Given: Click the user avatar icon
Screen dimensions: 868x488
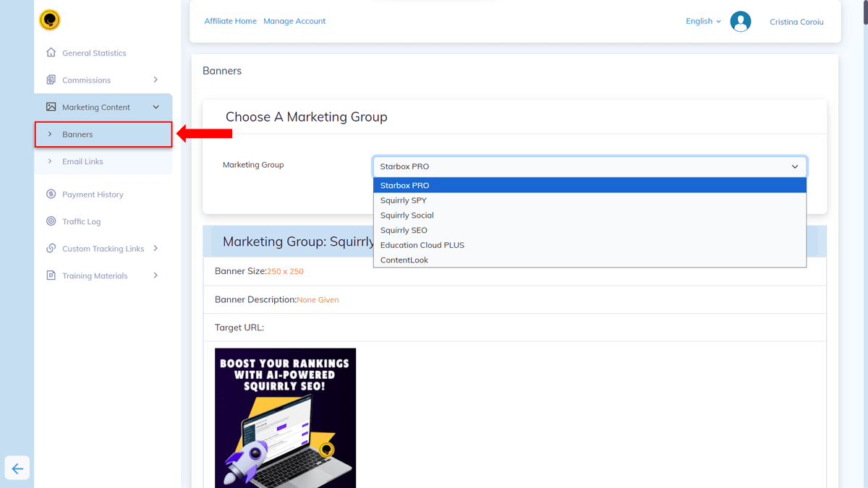Looking at the screenshot, I should pos(741,22).
